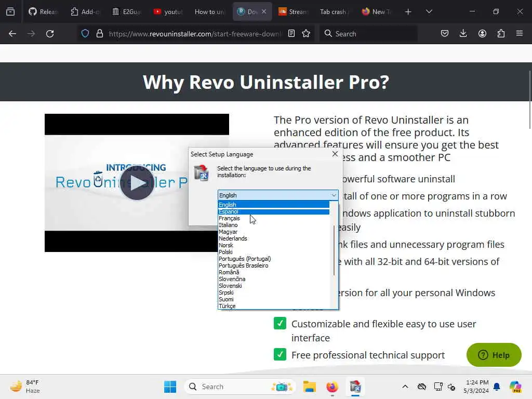Image resolution: width=532 pixels, height=399 pixels.
Task: Open the weather widget 84°F Haze
Action: click(25, 387)
